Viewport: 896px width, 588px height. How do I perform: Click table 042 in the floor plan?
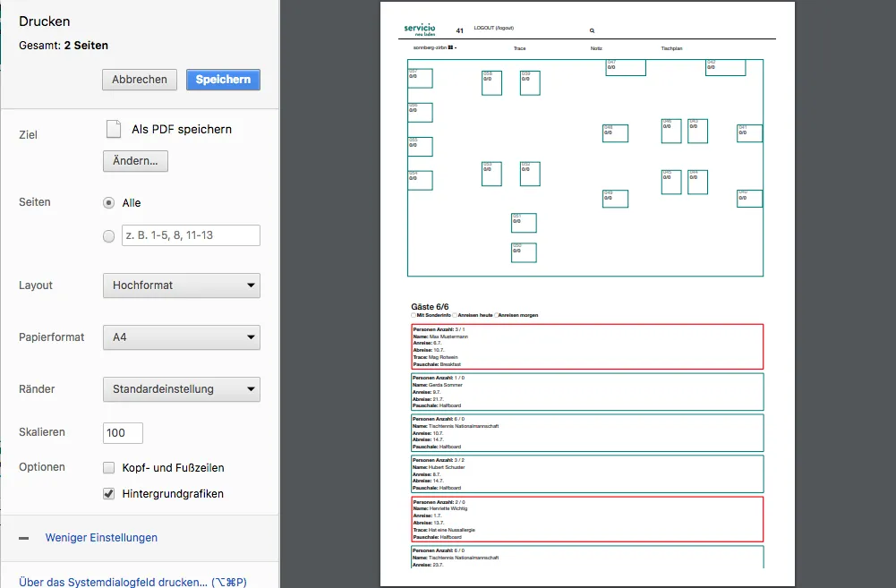(x=725, y=67)
